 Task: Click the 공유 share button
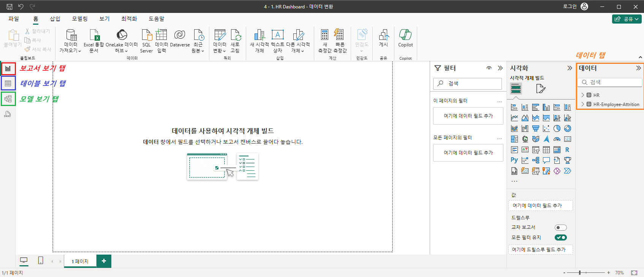coord(627,19)
